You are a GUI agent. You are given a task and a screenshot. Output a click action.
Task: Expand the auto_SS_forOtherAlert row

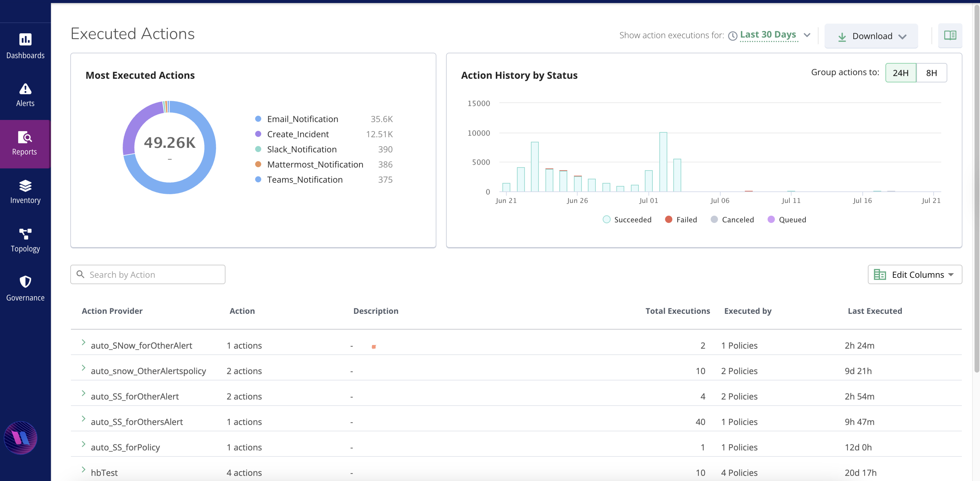click(x=83, y=393)
